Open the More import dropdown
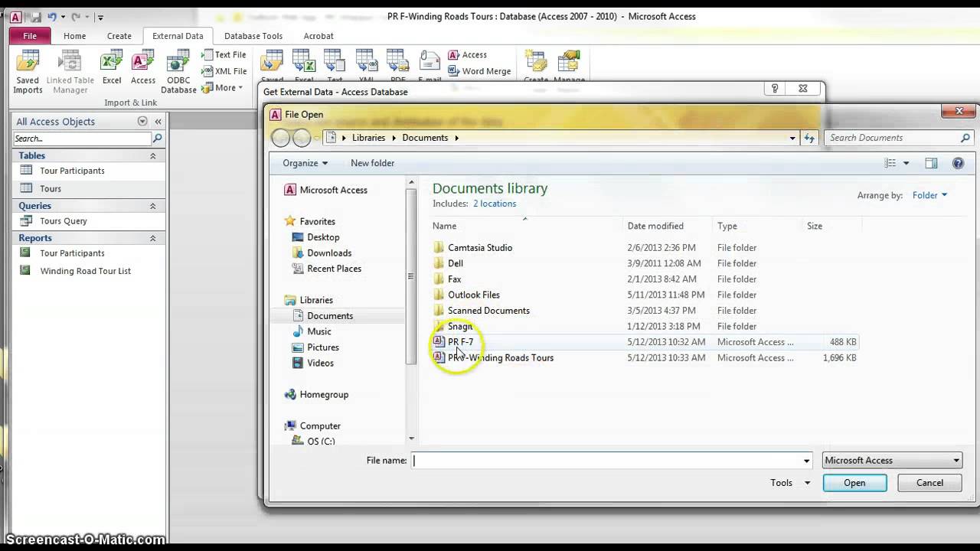Screen dimensions: 980x551 pos(222,88)
